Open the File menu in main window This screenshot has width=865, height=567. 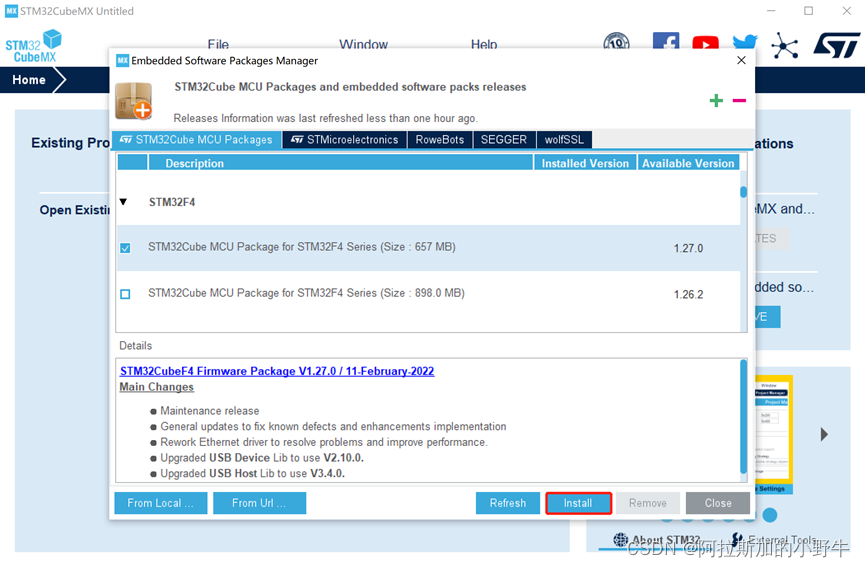[x=218, y=45]
